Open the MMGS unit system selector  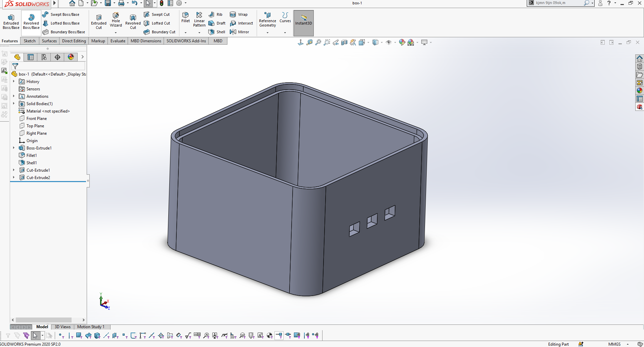click(x=614, y=344)
